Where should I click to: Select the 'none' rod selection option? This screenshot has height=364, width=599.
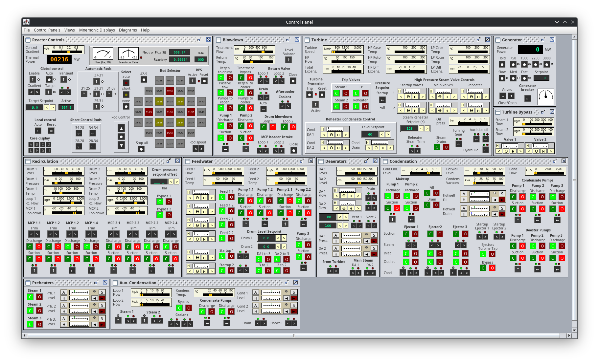click(x=126, y=107)
